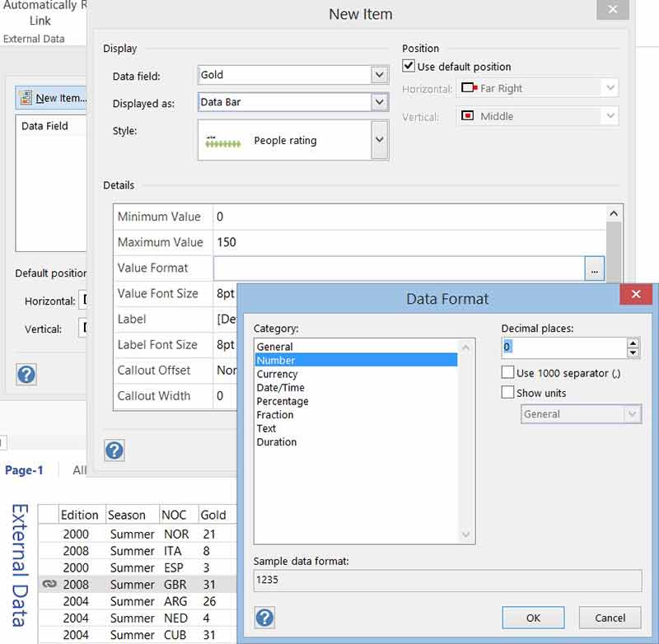This screenshot has height=644, width=659.
Task: Click the Minimum Value field
Action: click(x=409, y=217)
